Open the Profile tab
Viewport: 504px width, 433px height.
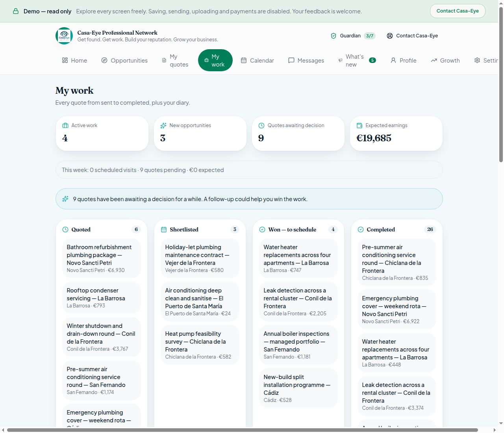click(x=403, y=60)
